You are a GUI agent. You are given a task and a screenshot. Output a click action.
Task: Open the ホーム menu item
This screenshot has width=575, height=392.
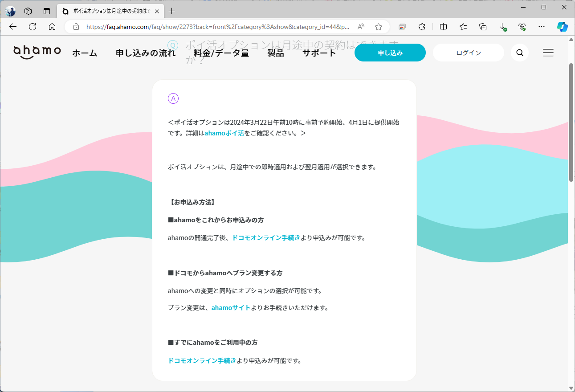pos(85,53)
